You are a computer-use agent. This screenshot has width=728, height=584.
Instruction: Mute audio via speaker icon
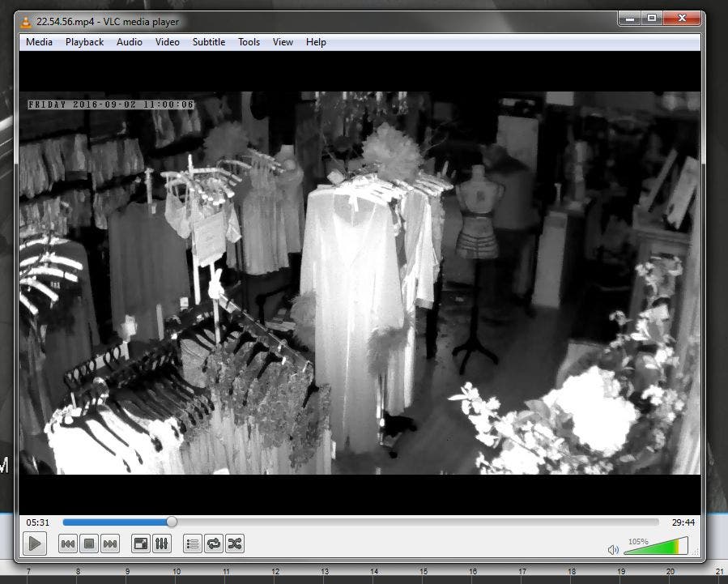(x=613, y=549)
